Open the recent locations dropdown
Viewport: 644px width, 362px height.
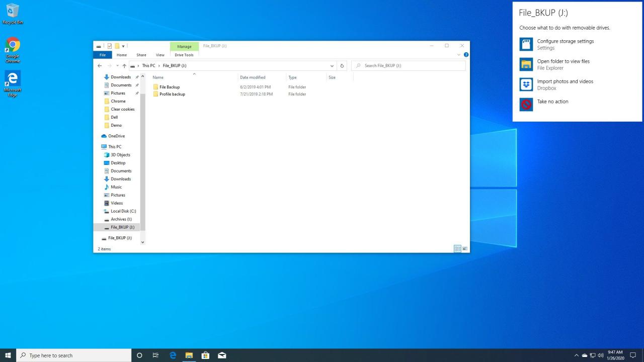[x=118, y=66]
